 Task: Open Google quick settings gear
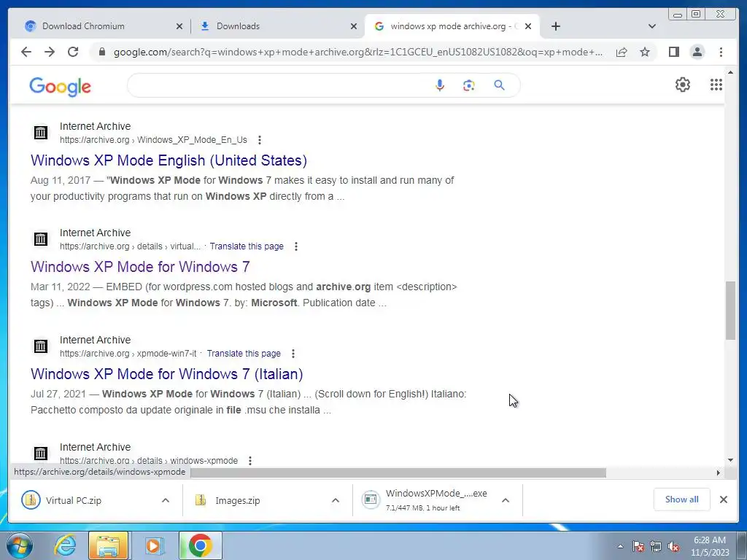point(683,85)
